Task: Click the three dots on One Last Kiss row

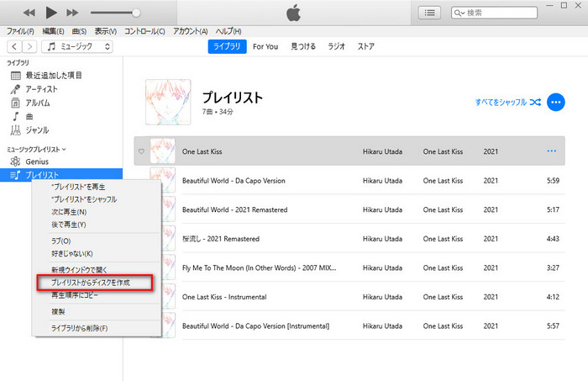Action: [x=552, y=151]
